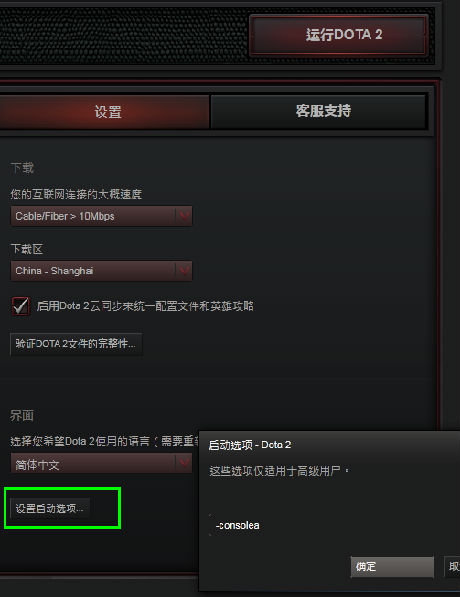Confirm the launch options with 确定
The width and height of the screenshot is (460, 597).
(392, 567)
